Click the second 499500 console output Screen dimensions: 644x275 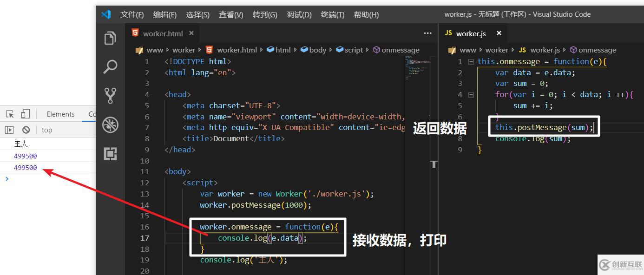pos(26,168)
